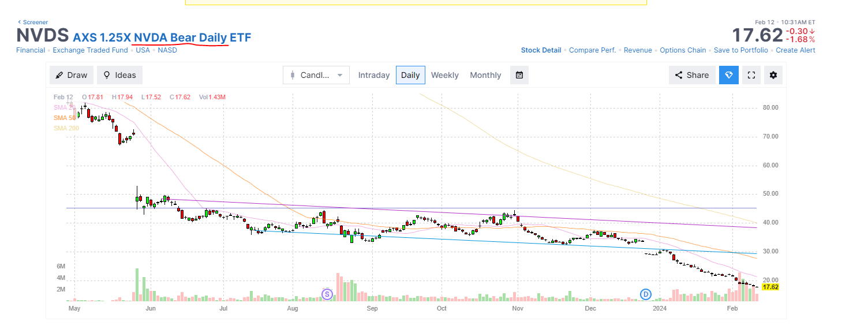Click the 2024 label on time axis
868x329 pixels.
point(660,309)
